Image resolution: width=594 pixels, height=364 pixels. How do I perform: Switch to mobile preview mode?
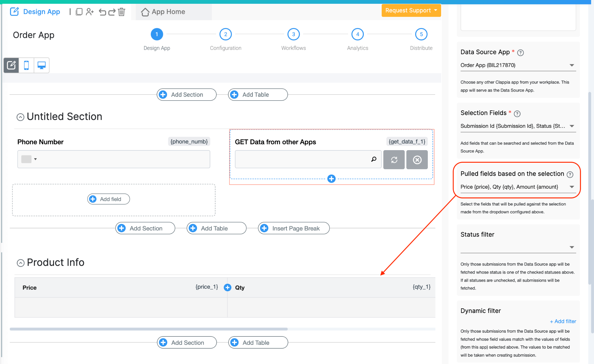[x=26, y=65]
